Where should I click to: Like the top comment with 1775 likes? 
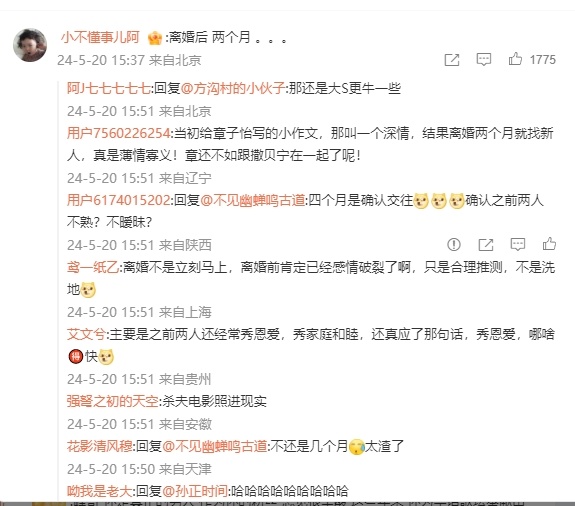(x=515, y=59)
